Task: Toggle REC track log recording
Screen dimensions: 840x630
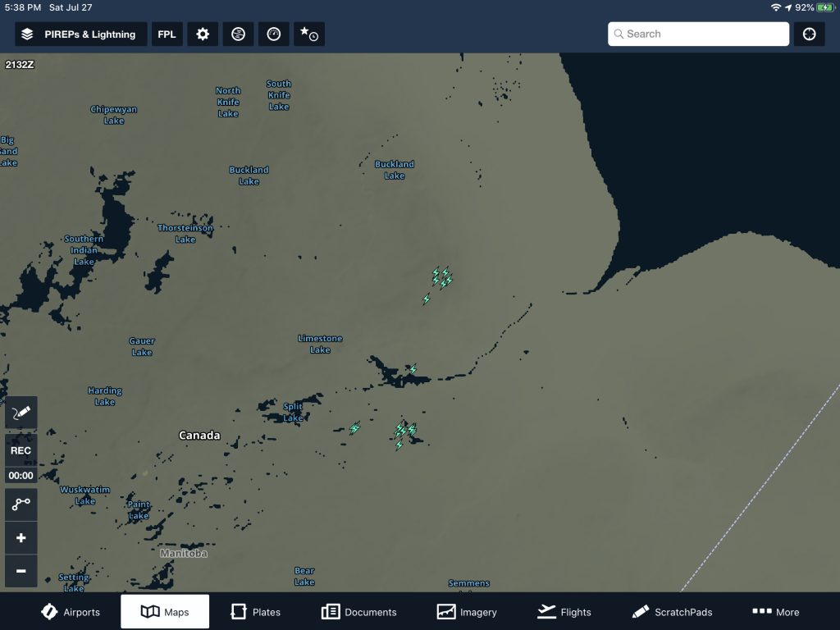Action: coord(21,450)
